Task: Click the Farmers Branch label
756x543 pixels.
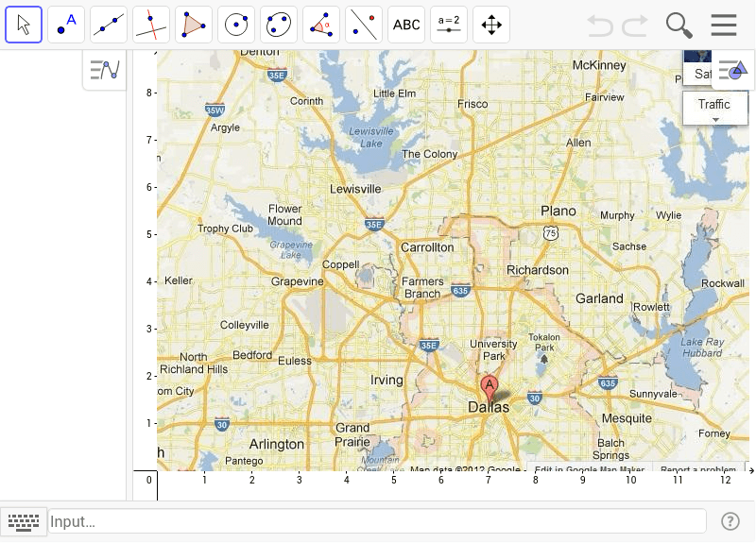Action: coord(422,288)
